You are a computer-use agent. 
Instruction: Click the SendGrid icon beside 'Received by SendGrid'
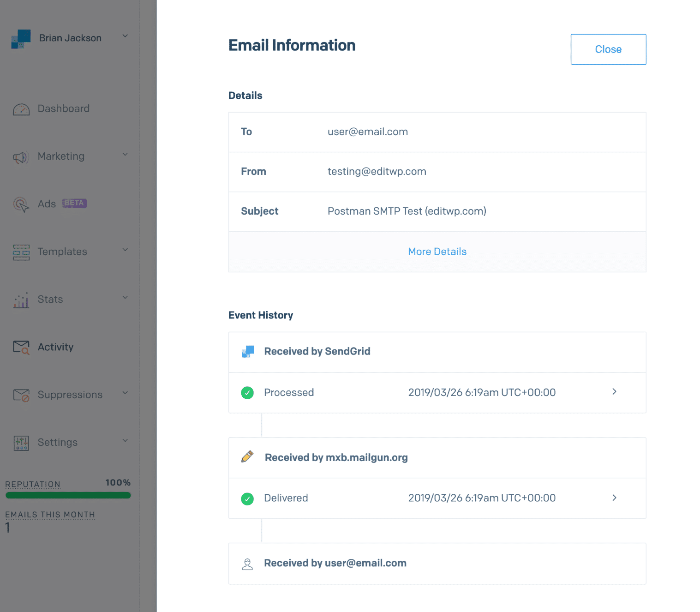pyautogui.click(x=248, y=351)
